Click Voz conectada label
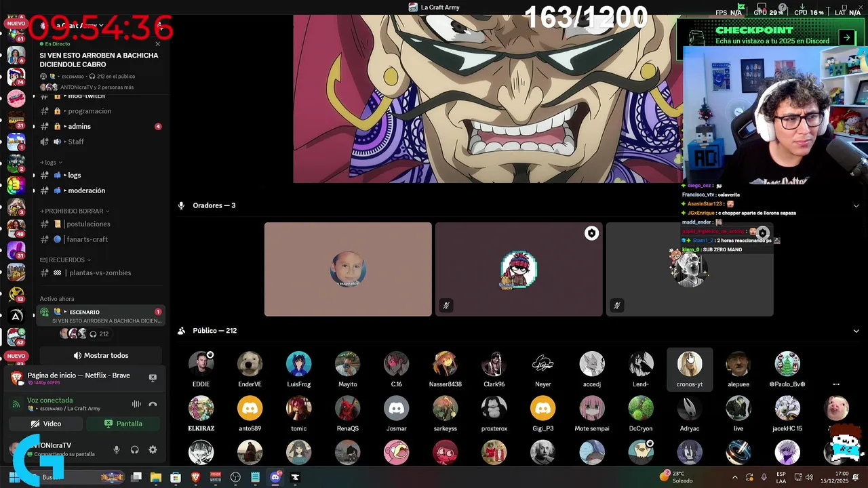The height and width of the screenshot is (488, 868). click(x=50, y=401)
